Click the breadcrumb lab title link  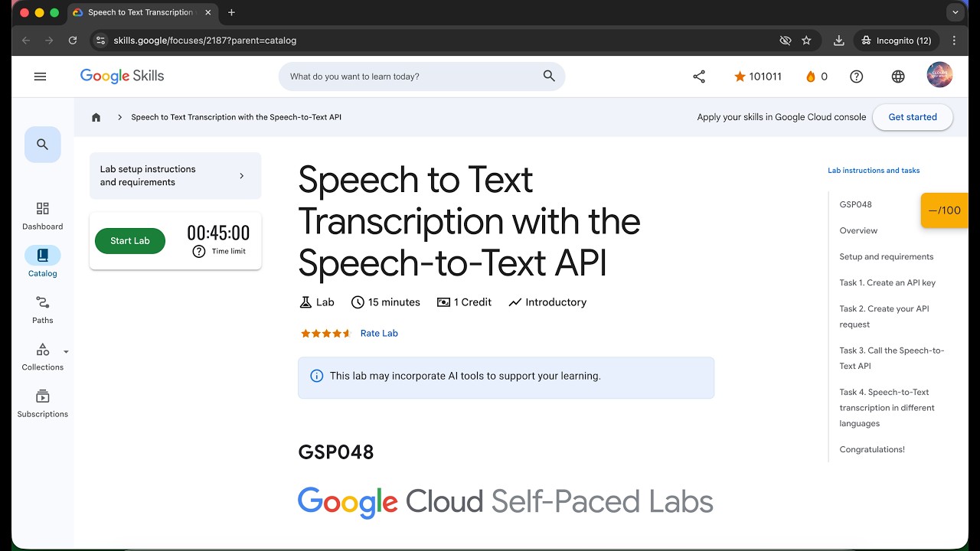[236, 117]
